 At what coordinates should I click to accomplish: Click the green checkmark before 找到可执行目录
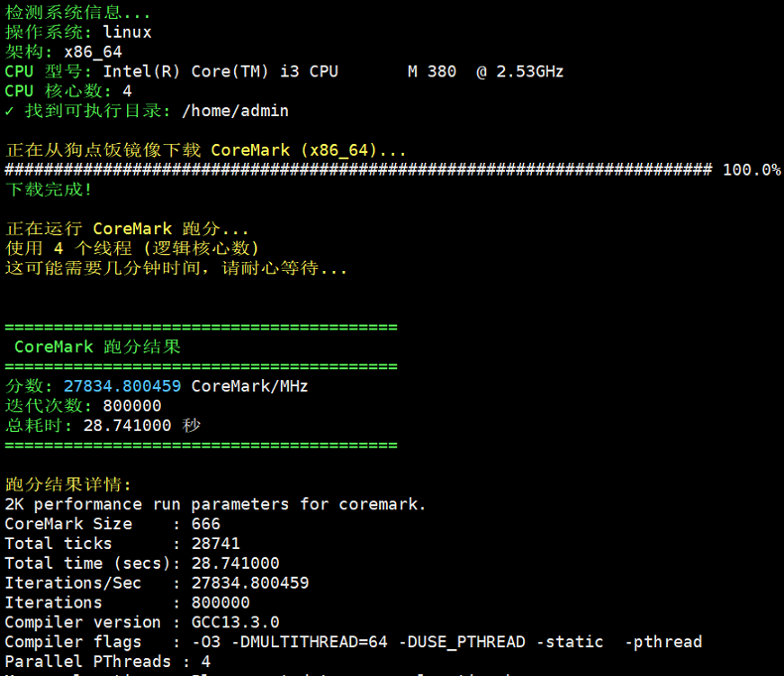point(10,110)
